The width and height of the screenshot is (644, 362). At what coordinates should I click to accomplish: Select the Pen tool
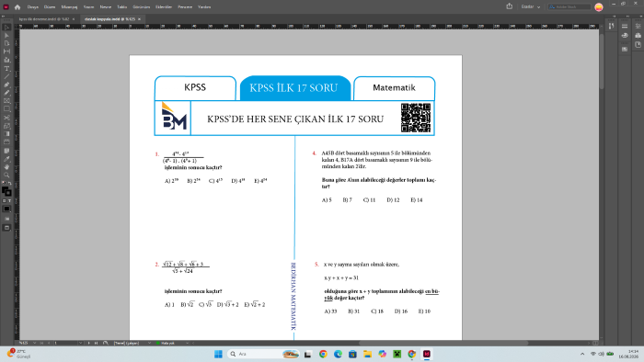pyautogui.click(x=6, y=85)
